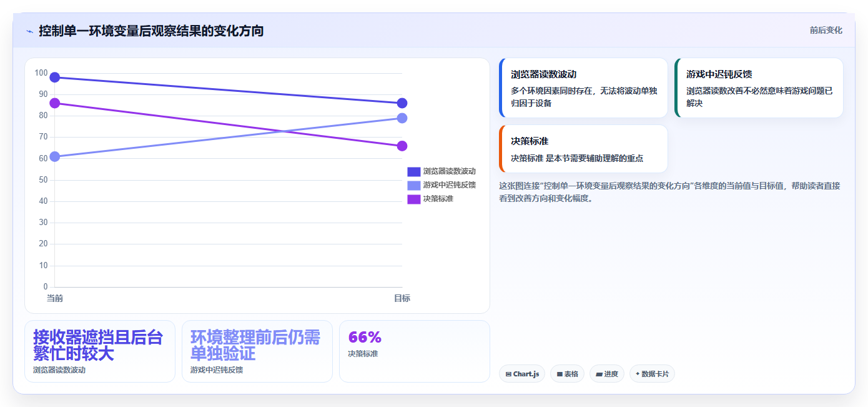Screen dimensions: 868x407
Task: Click the 0 y-axis tick label
Action: click(x=46, y=287)
